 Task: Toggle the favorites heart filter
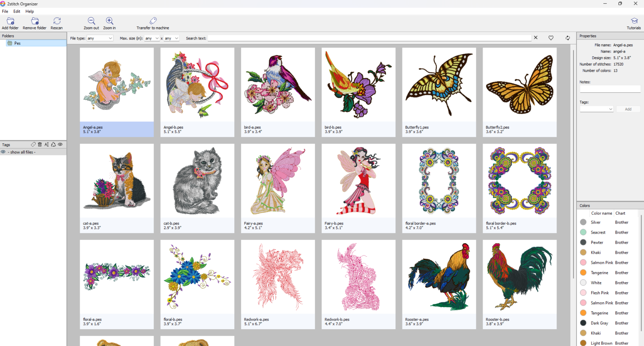(551, 38)
